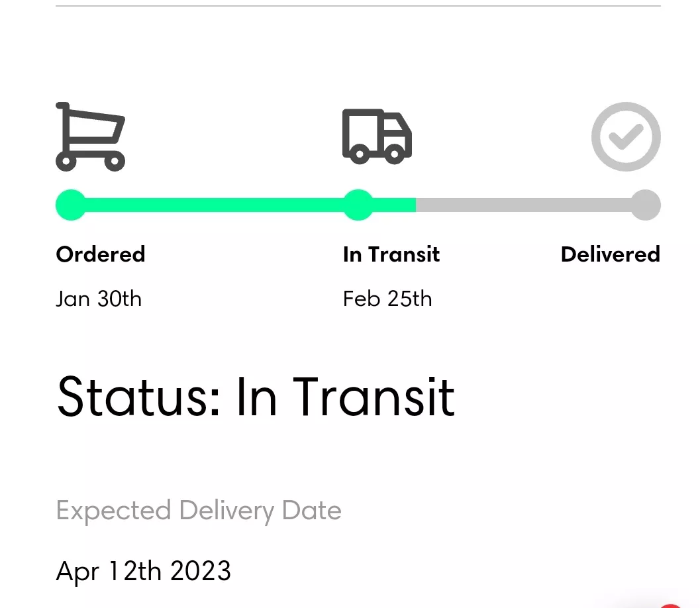700x608 pixels.
Task: Click the bold In Transit step label
Action: (391, 254)
